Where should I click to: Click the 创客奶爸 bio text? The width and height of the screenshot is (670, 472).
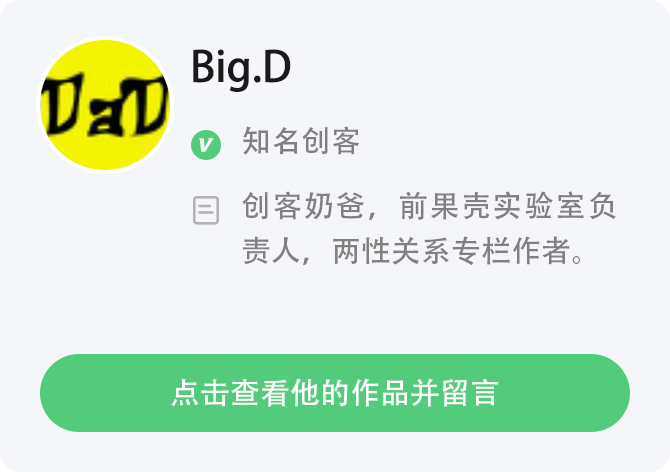(304, 206)
